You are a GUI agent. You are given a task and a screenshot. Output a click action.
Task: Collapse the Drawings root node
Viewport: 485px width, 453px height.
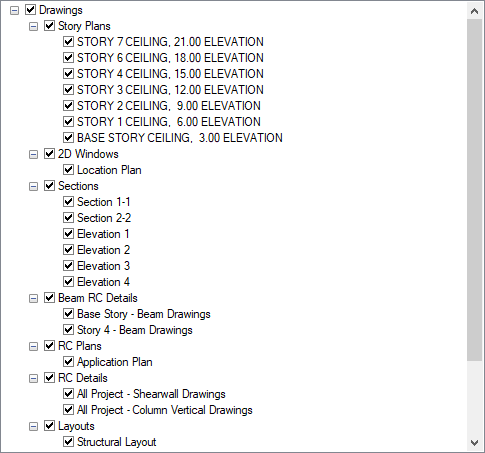point(14,10)
